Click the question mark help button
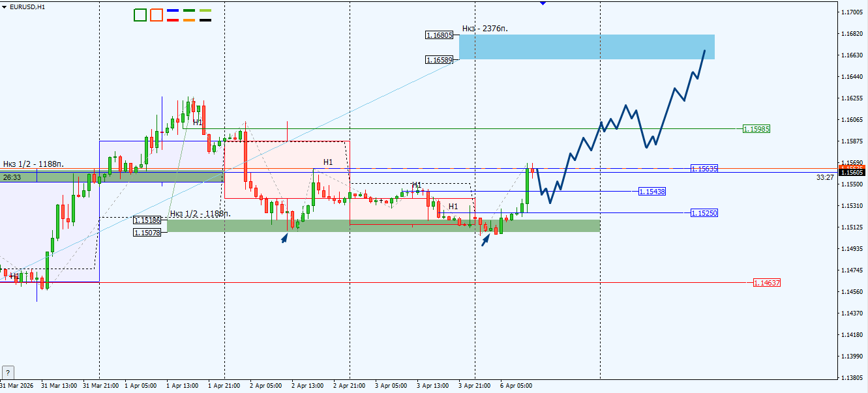Screen dimensions: 868x393 point(8,373)
